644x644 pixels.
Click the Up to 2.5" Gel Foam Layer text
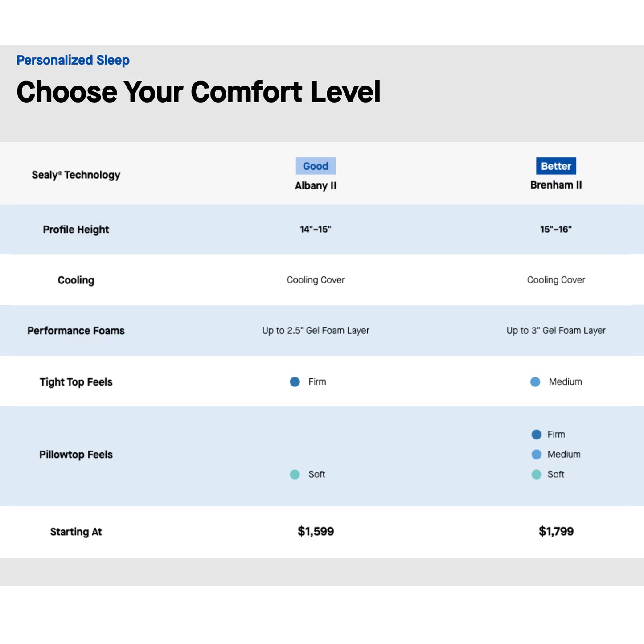click(316, 331)
